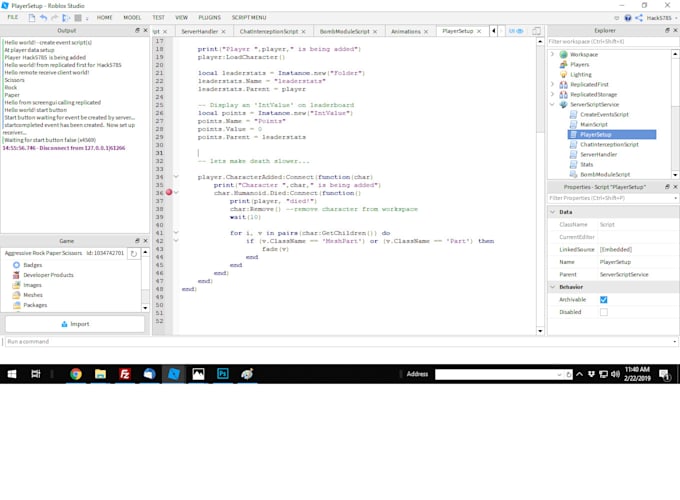
Task: Select Stats script in Explorer
Action: point(586,164)
